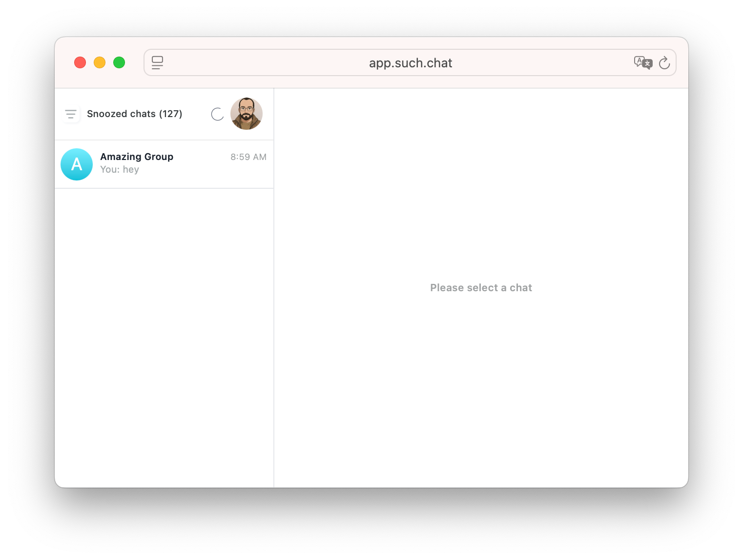Reload the page with the refresh icon

(664, 62)
